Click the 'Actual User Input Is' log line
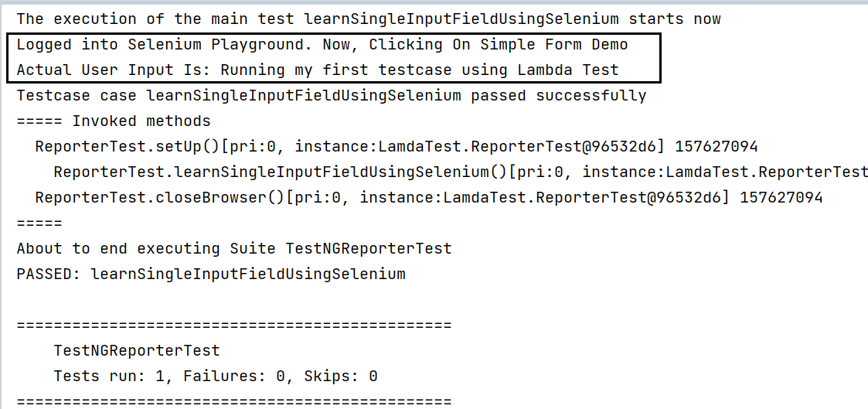This screenshot has width=868, height=409. pyautogui.click(x=318, y=70)
